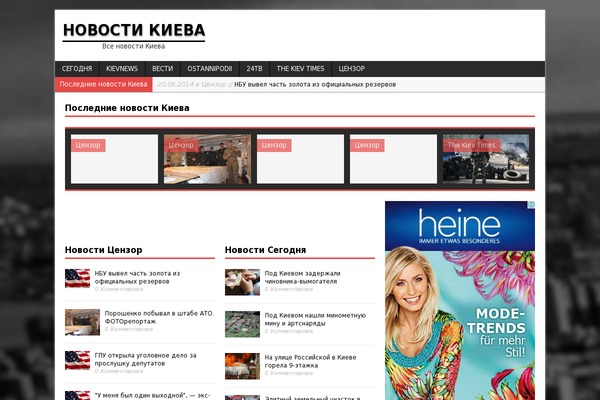The image size is (600, 400).
Task: Click the red Последние новости Киева ticker label
Action: (x=103, y=84)
